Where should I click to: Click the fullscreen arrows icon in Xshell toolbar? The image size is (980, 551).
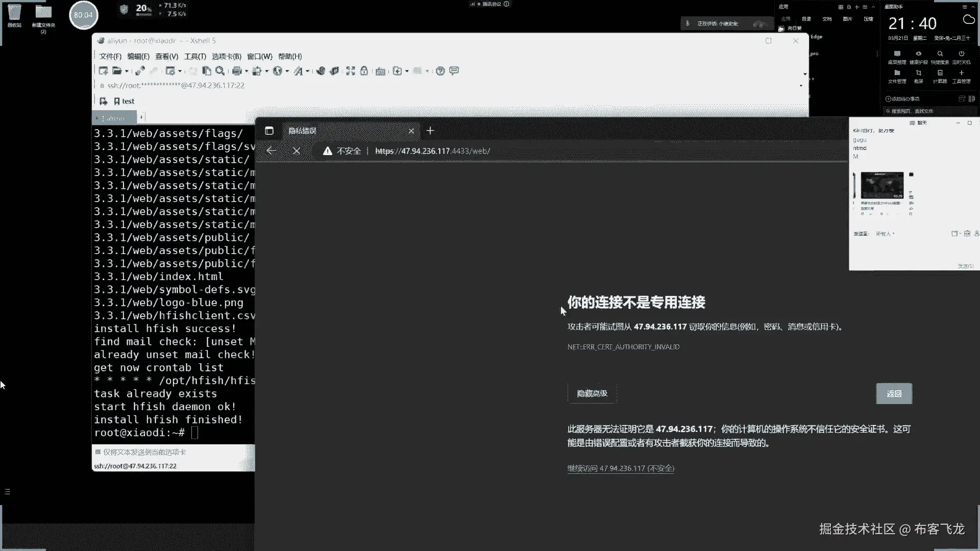tap(350, 71)
